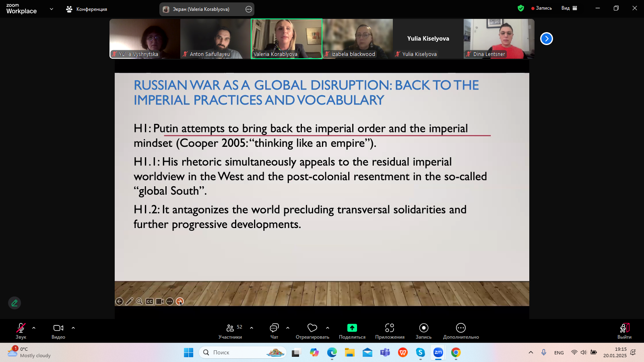The height and width of the screenshot is (362, 644).
Task: Click the encryption shield icon
Action: [521, 8]
